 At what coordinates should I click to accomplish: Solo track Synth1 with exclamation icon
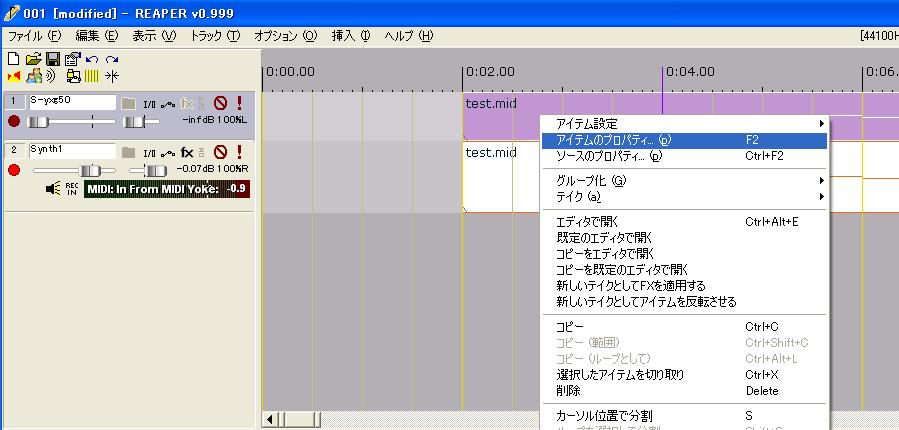click(239, 152)
